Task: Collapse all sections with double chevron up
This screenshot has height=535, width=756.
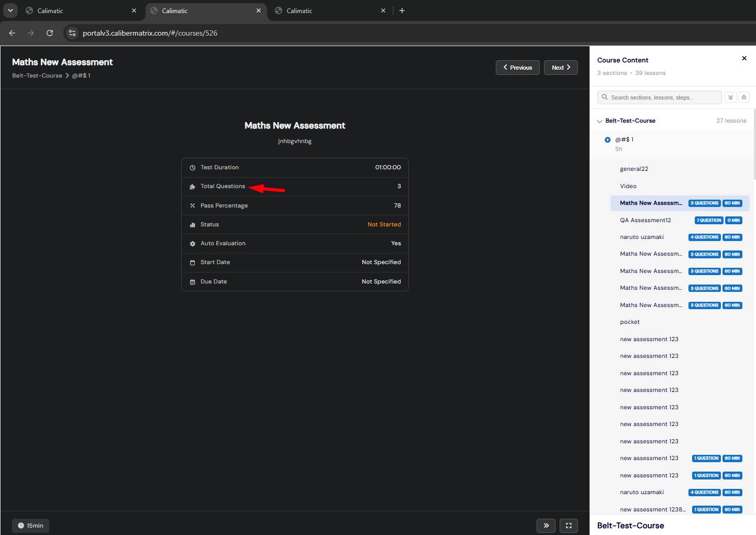Action: (743, 97)
